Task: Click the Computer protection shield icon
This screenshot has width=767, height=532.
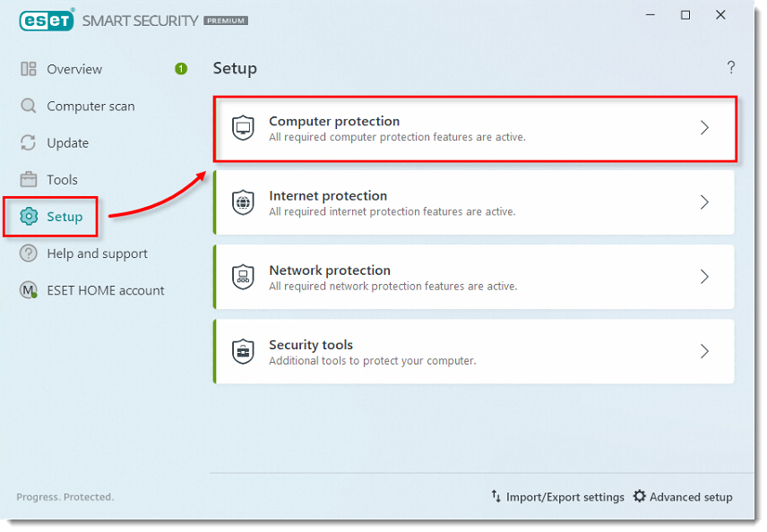Action: click(243, 128)
